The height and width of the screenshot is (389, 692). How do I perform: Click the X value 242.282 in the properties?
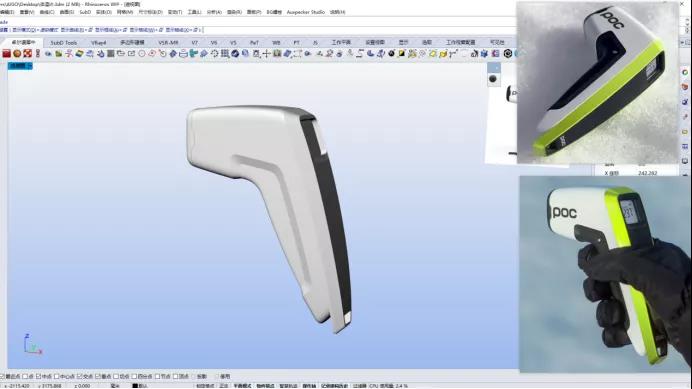(647, 173)
